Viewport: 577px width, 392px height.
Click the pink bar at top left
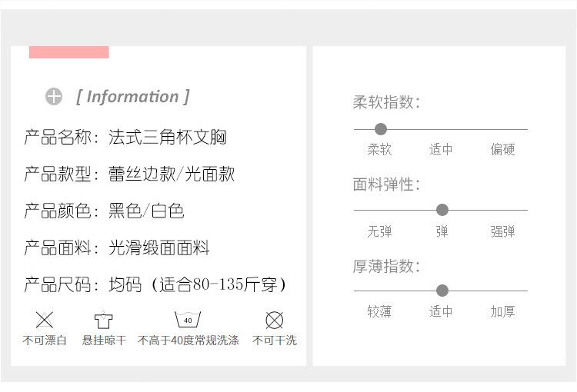(68, 52)
